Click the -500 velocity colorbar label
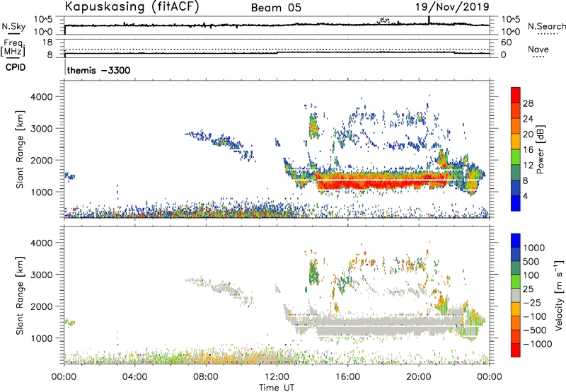 click(x=535, y=330)
